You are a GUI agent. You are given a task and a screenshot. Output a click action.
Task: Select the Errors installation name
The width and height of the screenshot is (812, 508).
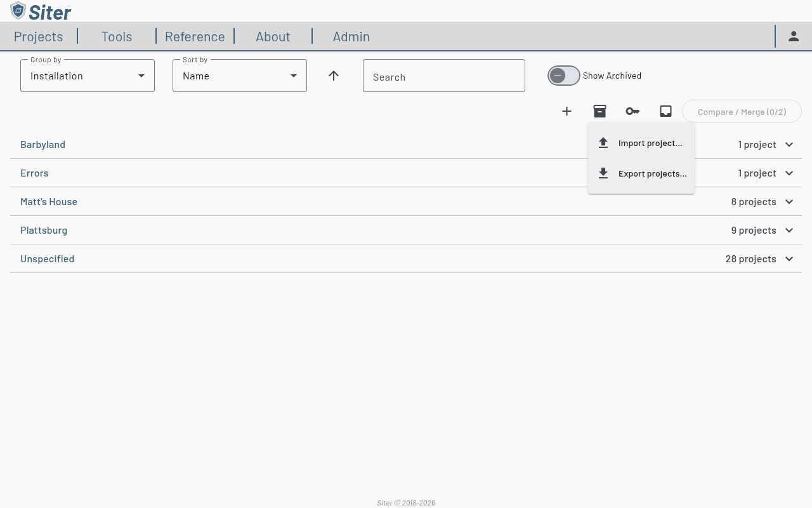34,173
